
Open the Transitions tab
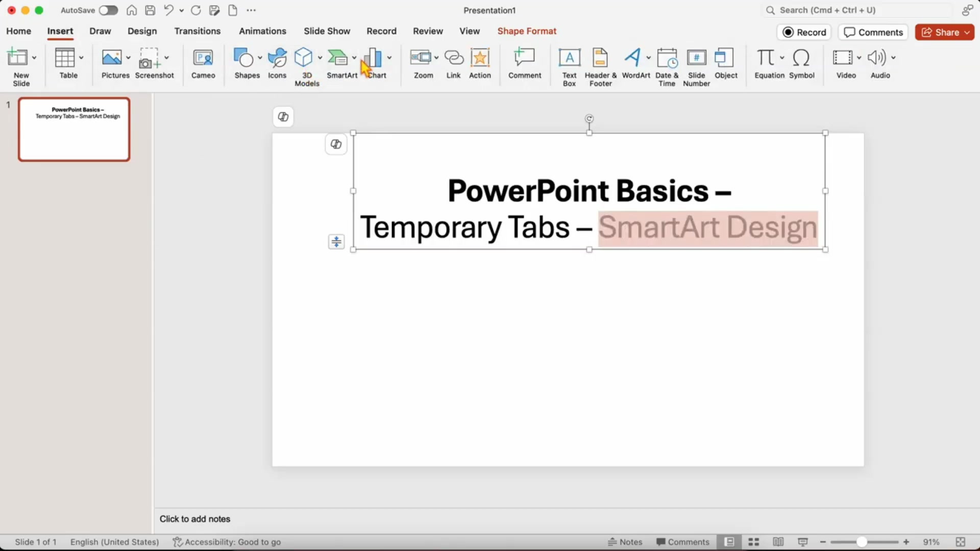click(198, 31)
